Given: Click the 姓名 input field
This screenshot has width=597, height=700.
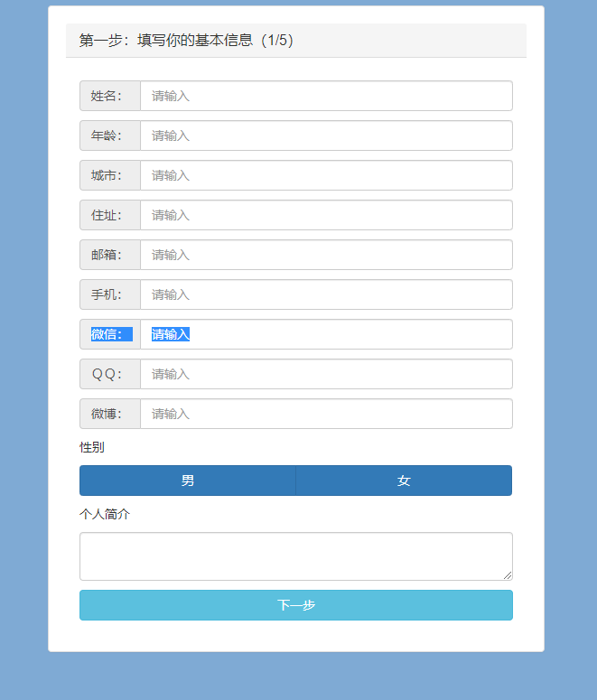Looking at the screenshot, I should pyautogui.click(x=326, y=96).
